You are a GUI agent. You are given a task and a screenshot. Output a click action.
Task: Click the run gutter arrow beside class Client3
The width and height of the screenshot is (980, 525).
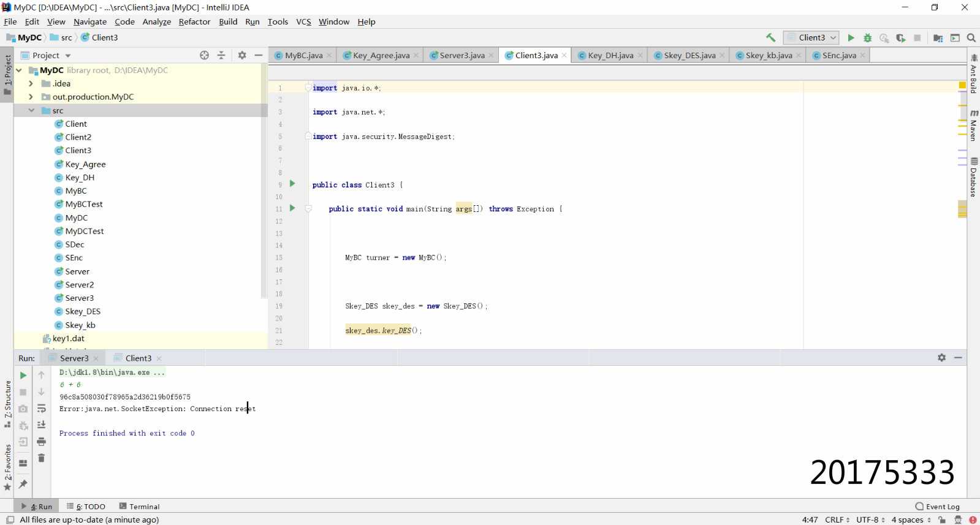pyautogui.click(x=292, y=184)
